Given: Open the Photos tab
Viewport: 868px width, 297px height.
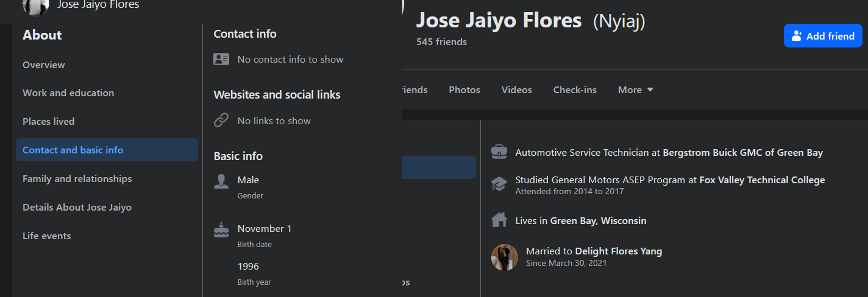Looking at the screenshot, I should 464,90.
